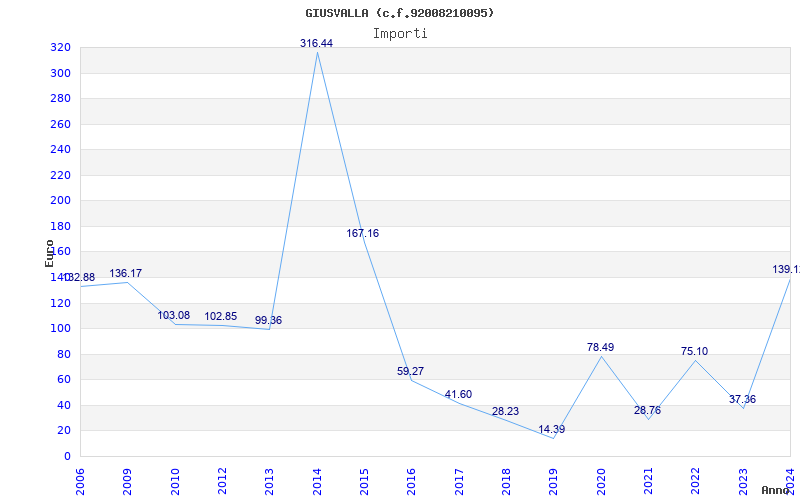Click the y-axis value 0

pos(67,457)
